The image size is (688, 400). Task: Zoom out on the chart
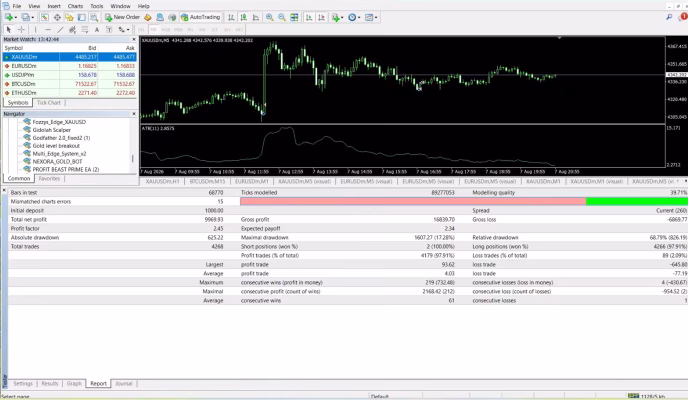click(x=282, y=17)
